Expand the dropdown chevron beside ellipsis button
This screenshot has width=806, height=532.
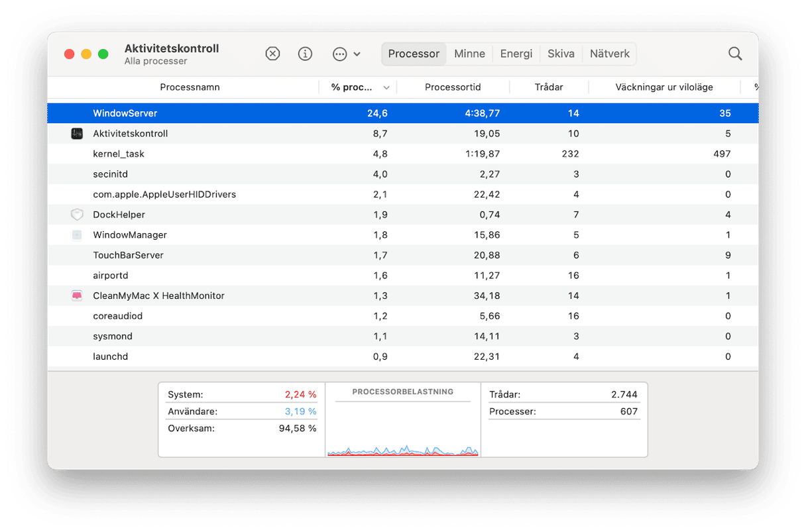[x=357, y=54]
